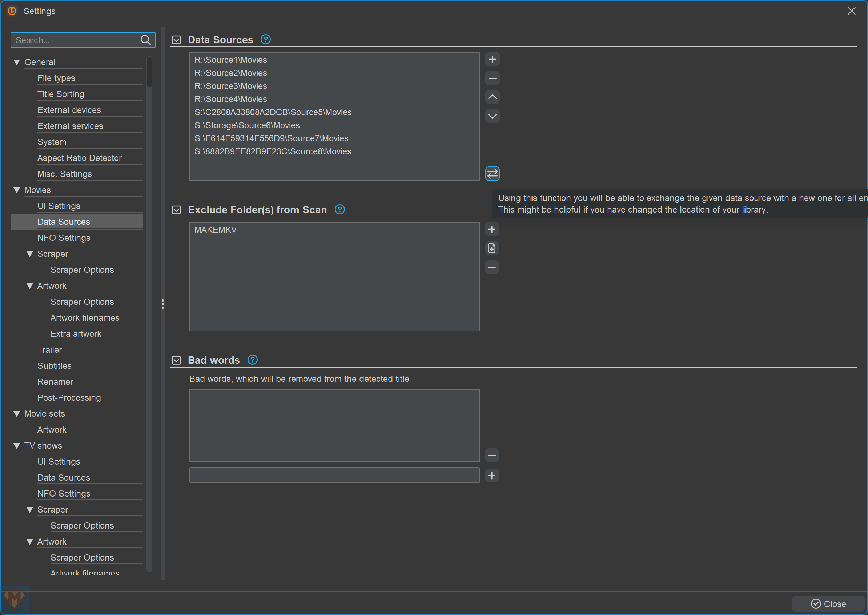Collapse the TV shows tree node
This screenshot has width=868, height=615.
(17, 446)
